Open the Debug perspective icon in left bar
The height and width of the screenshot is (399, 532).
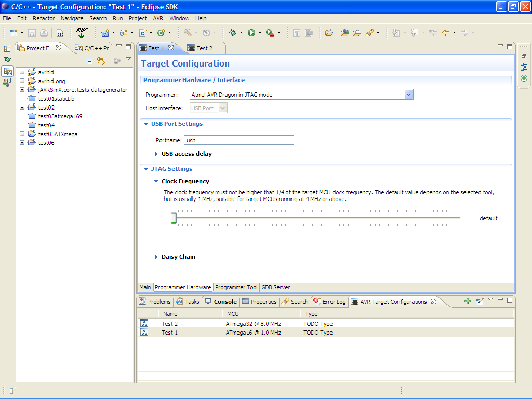7,60
